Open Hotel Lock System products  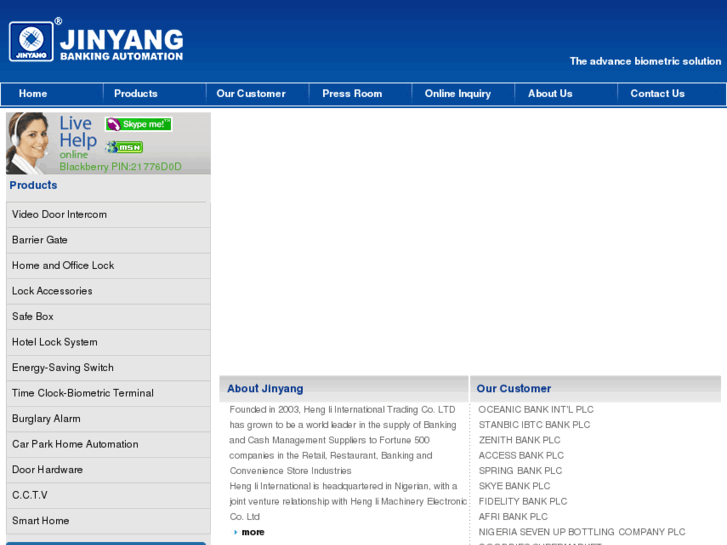(x=108, y=342)
